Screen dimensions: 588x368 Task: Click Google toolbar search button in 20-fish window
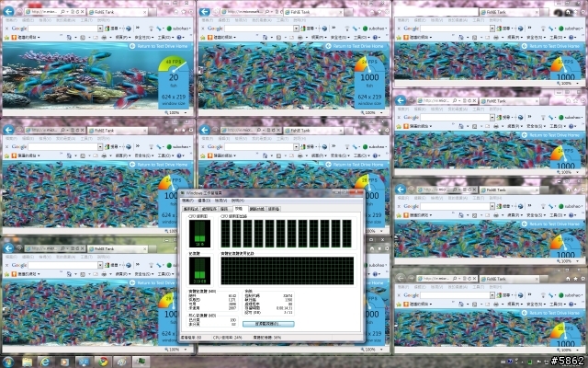(x=112, y=29)
